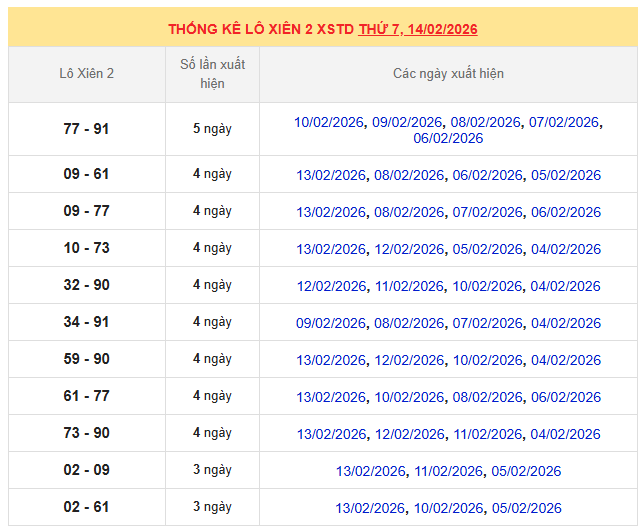Open 05/02/2026 link in 10 - 73 row
This screenshot has height=531, width=641.
pos(487,249)
